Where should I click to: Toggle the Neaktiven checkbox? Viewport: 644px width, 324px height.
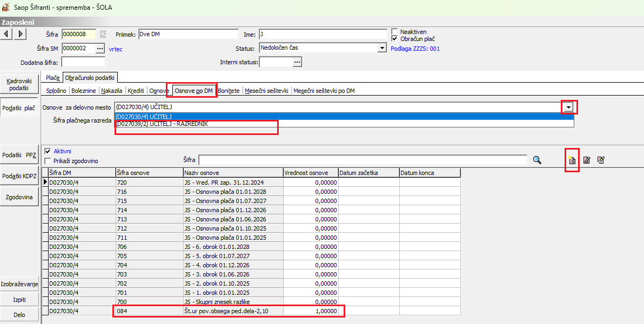(x=395, y=32)
